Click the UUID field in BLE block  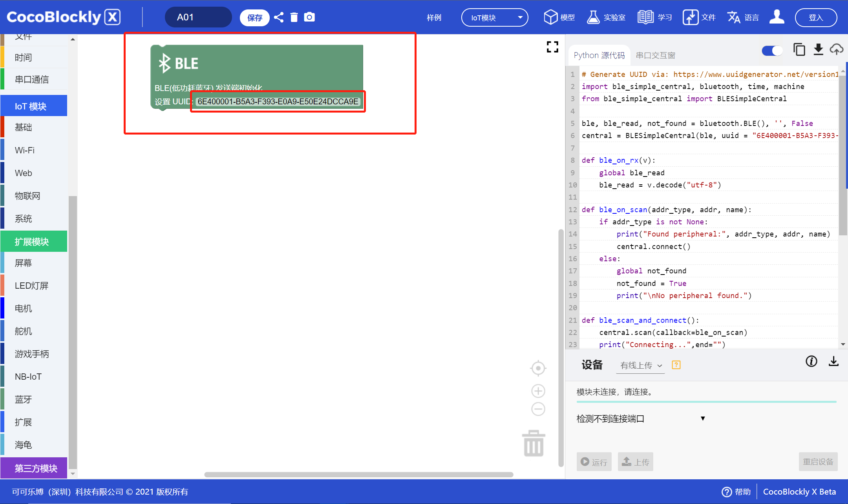278,102
